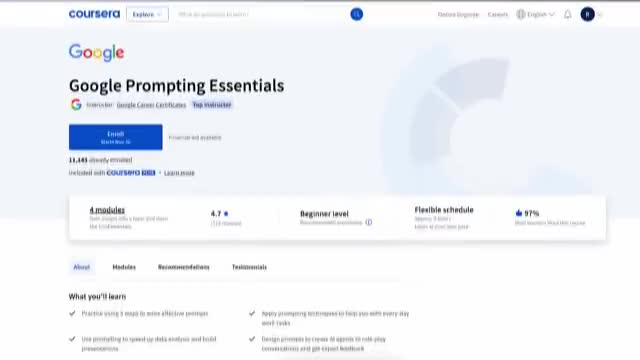Switch to the Testimonials tab
The image size is (640, 360).
(249, 267)
